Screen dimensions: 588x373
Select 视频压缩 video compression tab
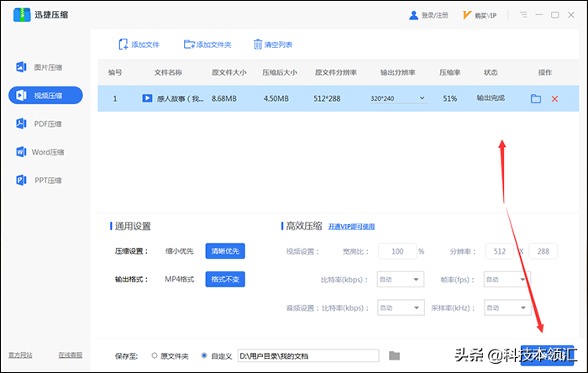(45, 95)
